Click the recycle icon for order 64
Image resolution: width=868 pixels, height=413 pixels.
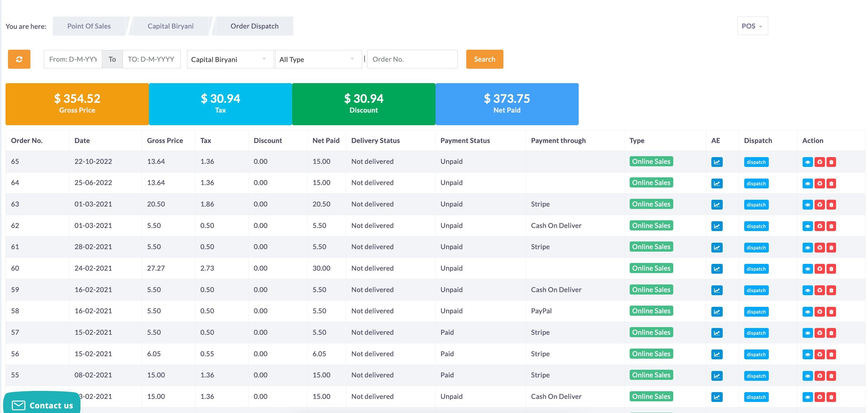[x=819, y=183]
